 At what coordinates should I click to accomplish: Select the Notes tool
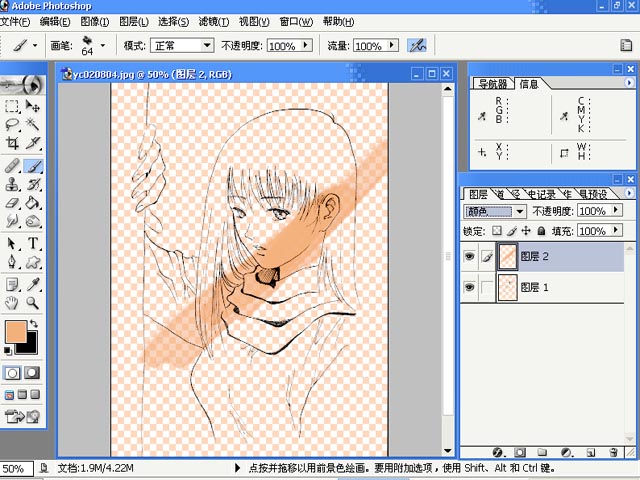tap(12, 284)
